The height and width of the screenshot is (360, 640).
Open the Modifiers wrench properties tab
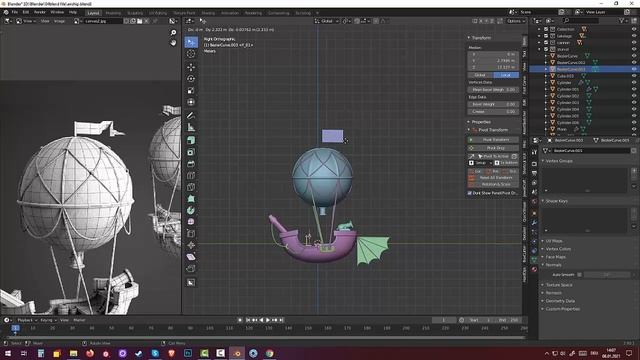(x=534, y=223)
